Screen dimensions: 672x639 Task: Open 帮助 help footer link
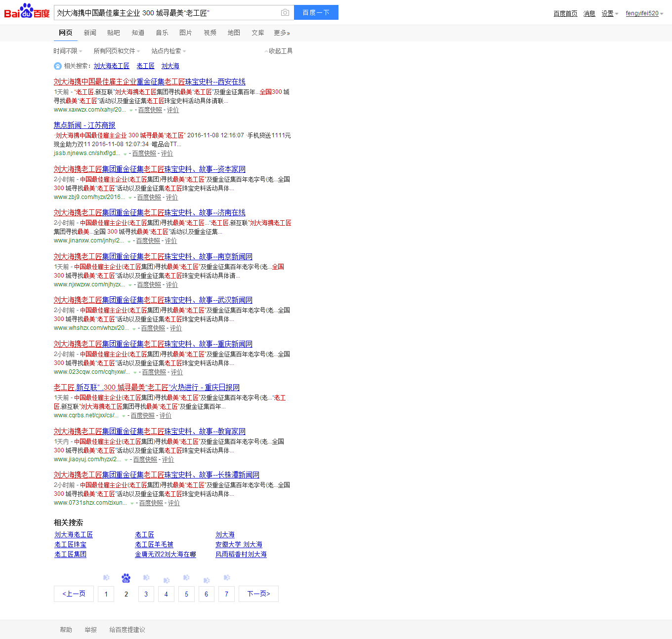pyautogui.click(x=66, y=630)
